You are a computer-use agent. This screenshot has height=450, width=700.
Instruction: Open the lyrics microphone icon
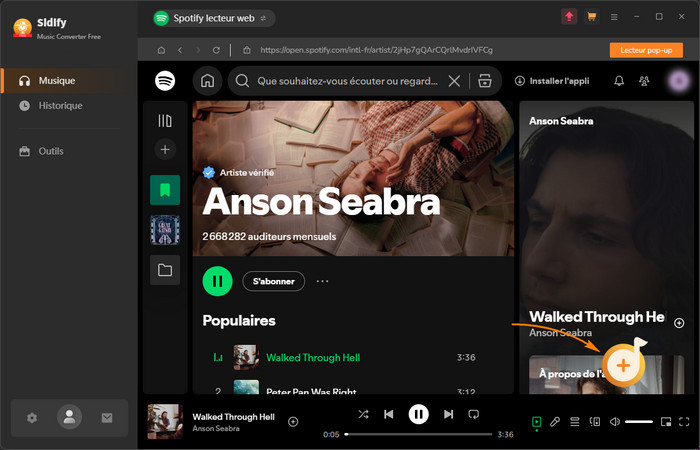[556, 422]
